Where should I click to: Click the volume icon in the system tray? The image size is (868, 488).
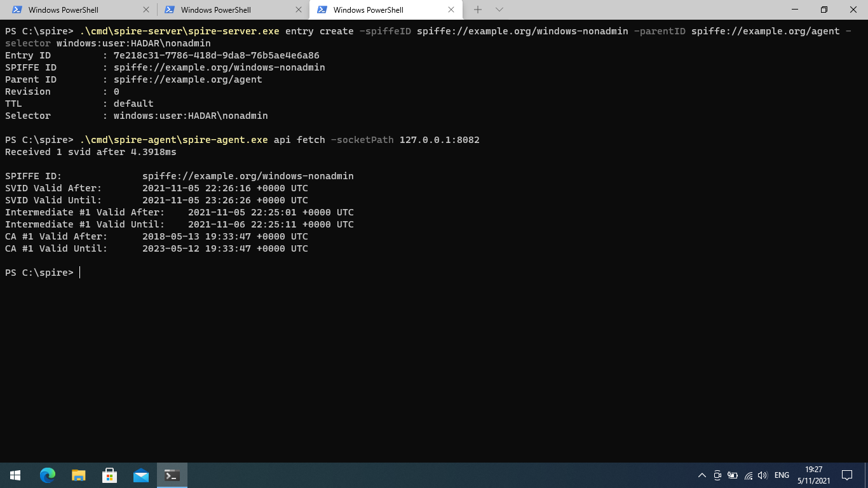tap(763, 475)
